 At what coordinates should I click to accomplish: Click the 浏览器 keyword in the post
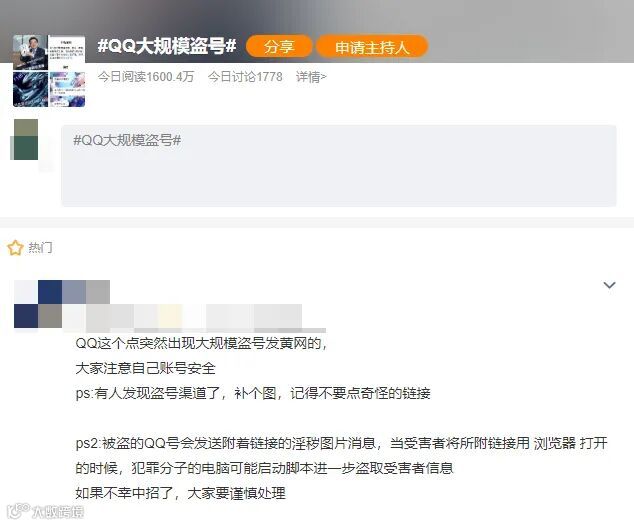(554, 443)
